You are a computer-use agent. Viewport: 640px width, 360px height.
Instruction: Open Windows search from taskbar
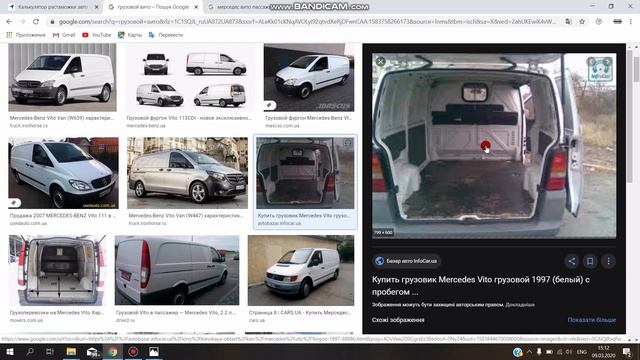click(x=30, y=351)
